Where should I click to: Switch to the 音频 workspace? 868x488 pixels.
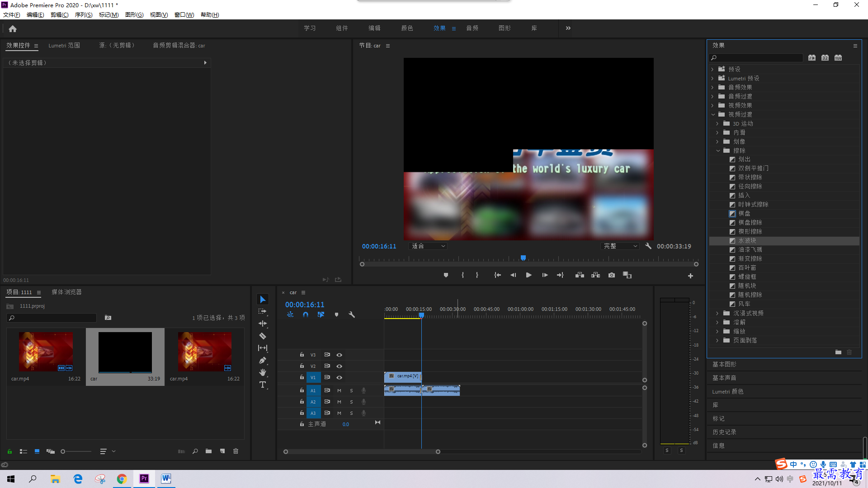tap(472, 28)
